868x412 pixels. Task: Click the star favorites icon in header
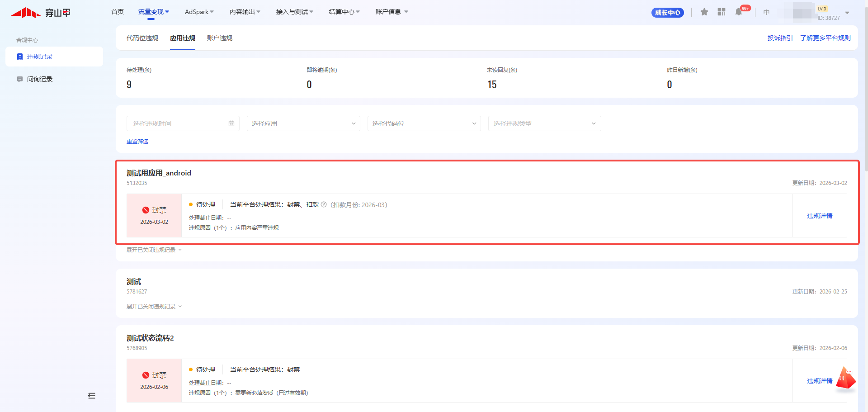point(704,12)
